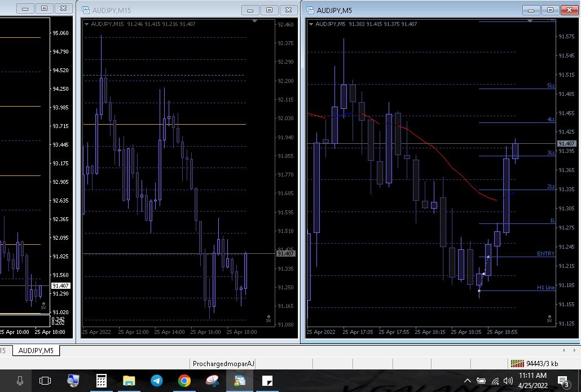Click the 3Ls level label
This screenshot has width=581, height=392.
coord(551,153)
